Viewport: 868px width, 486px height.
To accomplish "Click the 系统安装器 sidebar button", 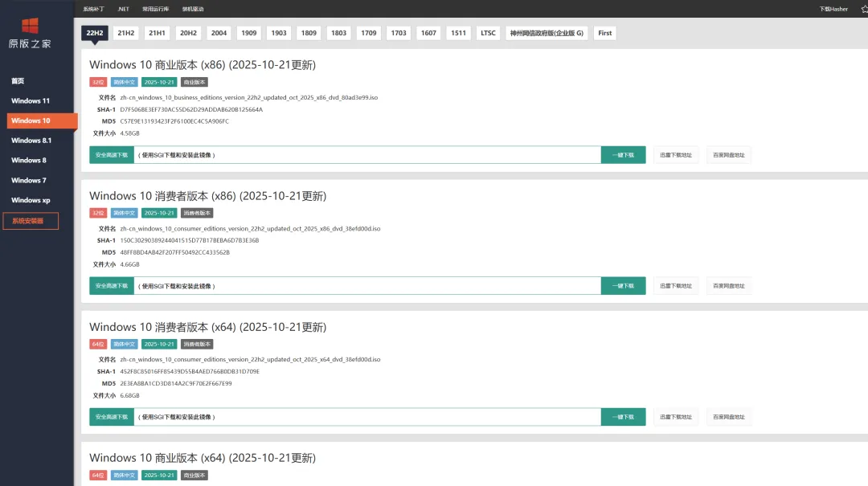I will coord(31,221).
